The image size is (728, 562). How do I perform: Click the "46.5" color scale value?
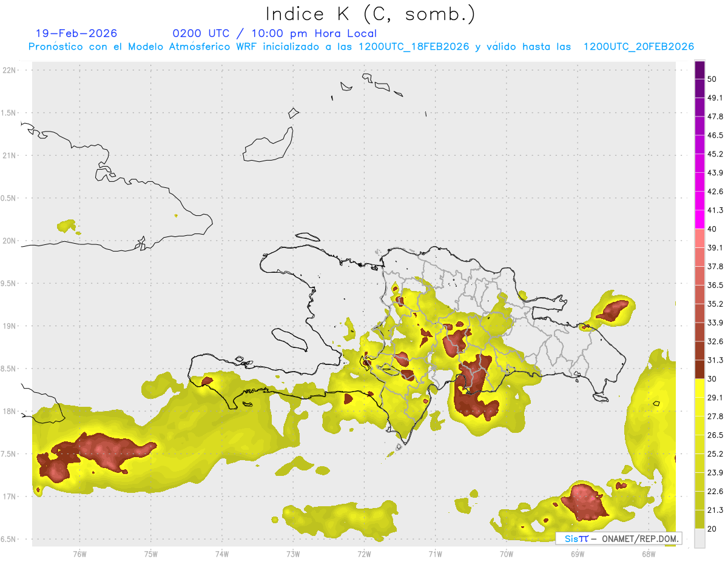[x=715, y=135]
